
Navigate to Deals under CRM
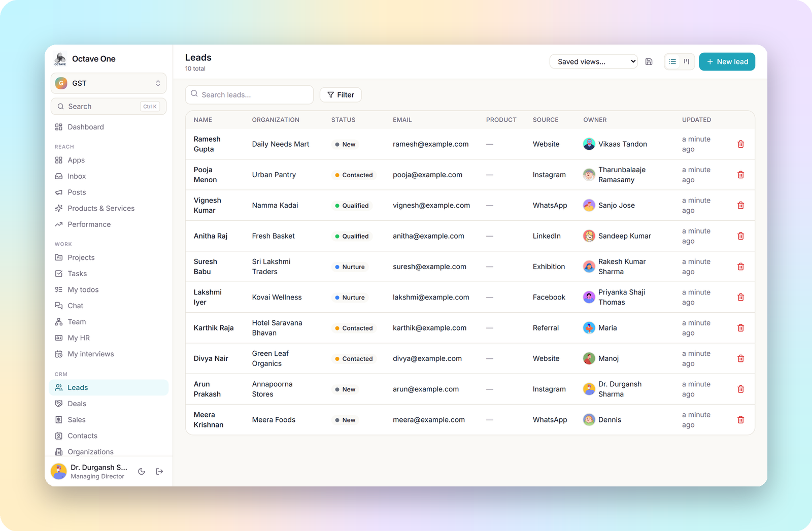109,404
